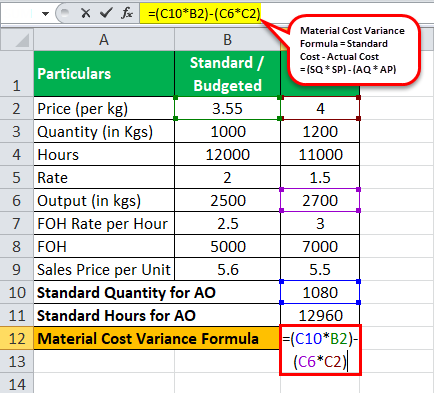Cancel the formula entry with the X icon
This screenshot has width=434, height=393.
pyautogui.click(x=86, y=13)
